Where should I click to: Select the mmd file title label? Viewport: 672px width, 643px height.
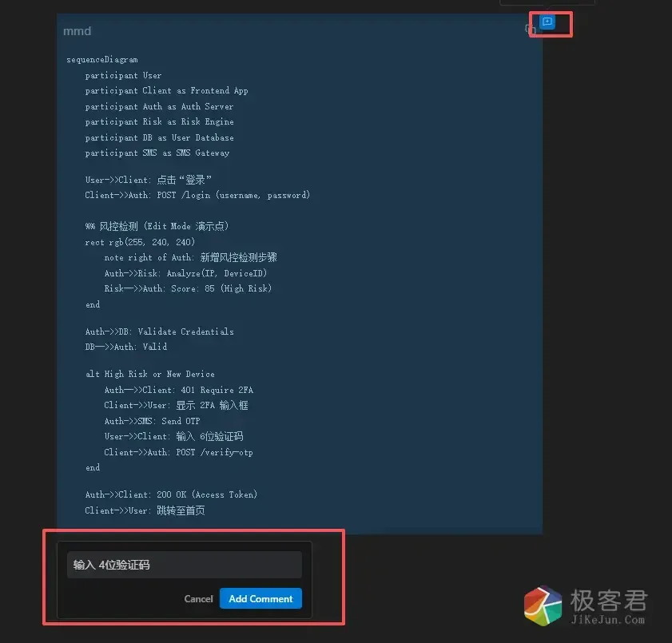point(77,31)
